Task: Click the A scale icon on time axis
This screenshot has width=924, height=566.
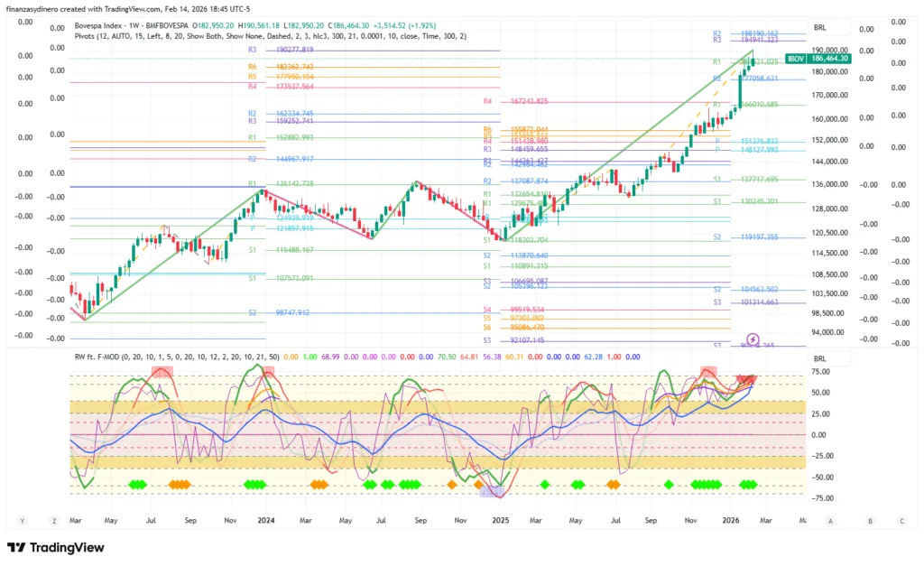Action: pos(829,521)
